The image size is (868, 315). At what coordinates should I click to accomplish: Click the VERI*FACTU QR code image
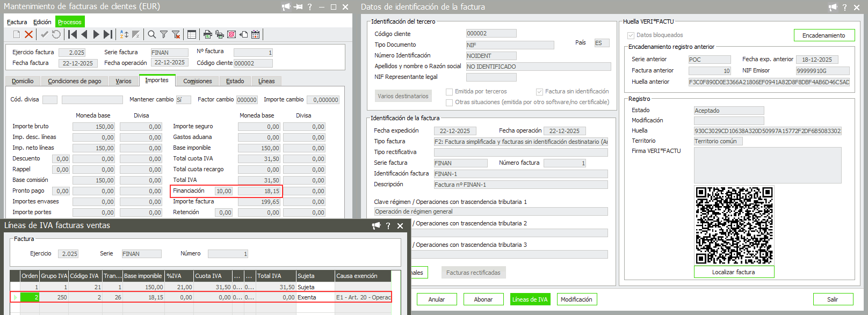(x=734, y=225)
